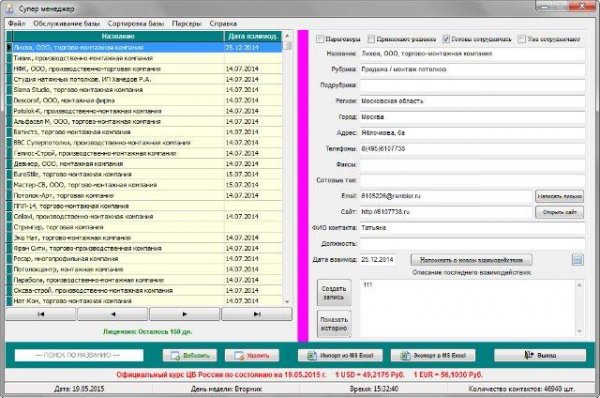Click Напомнить о новом взаимодействии button

point(471,260)
